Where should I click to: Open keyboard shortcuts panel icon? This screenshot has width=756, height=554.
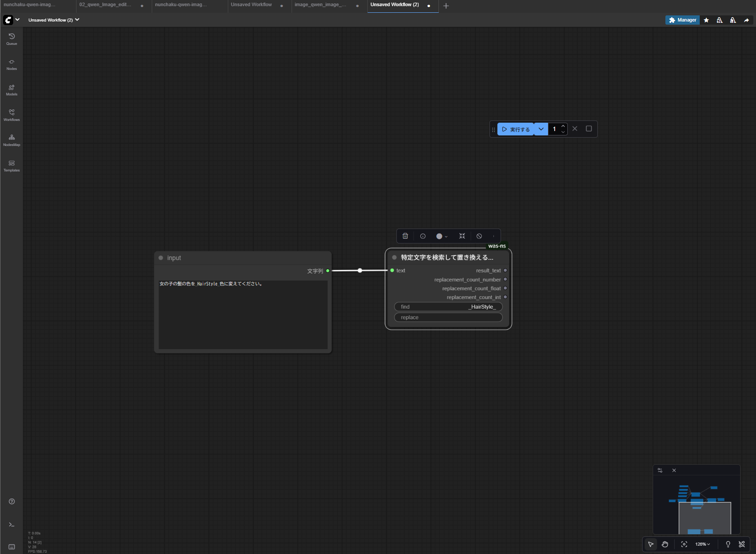click(12, 547)
